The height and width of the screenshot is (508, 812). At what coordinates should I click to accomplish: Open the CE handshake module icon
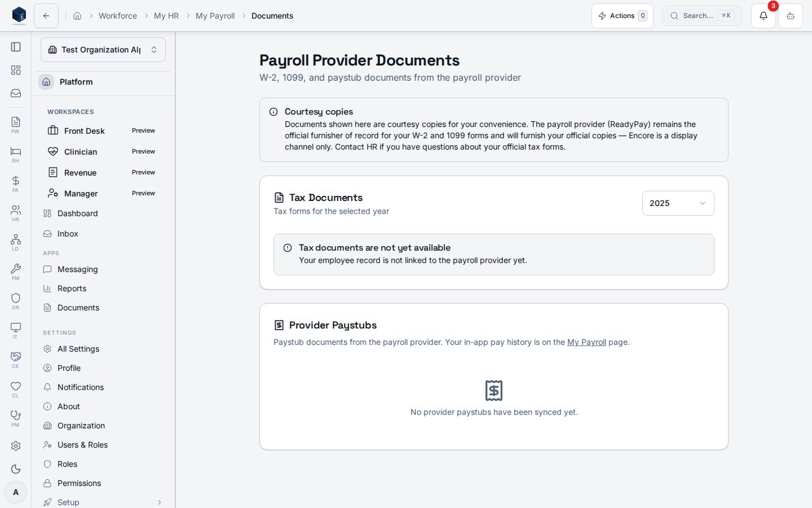click(x=16, y=360)
